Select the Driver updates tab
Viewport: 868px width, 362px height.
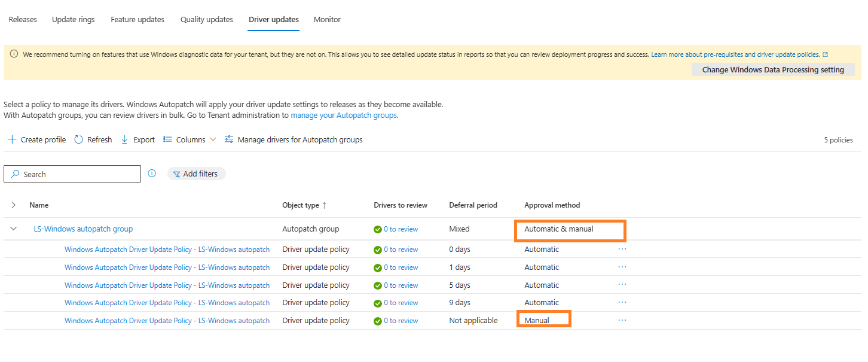(x=274, y=19)
